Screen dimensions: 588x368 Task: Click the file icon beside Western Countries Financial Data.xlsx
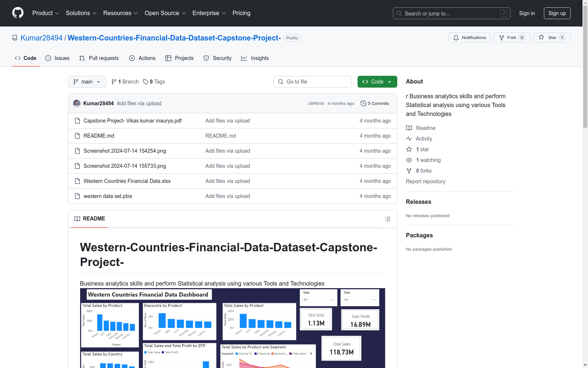click(77, 181)
